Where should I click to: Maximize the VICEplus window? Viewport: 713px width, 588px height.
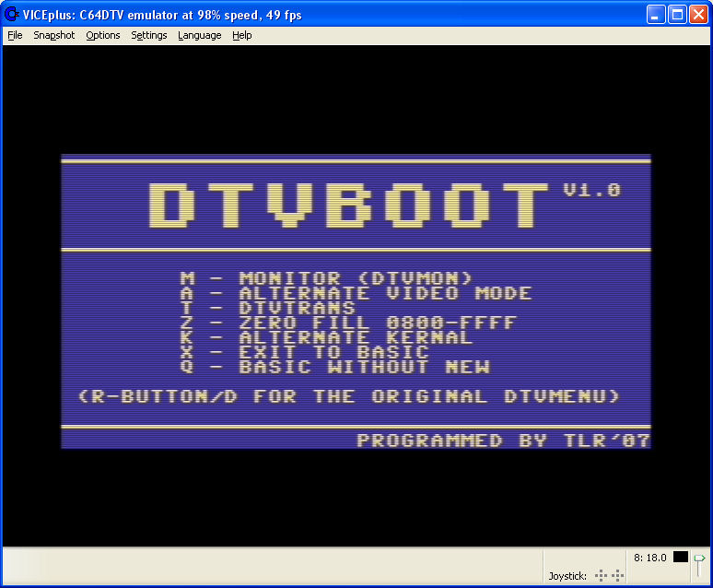[x=677, y=15]
